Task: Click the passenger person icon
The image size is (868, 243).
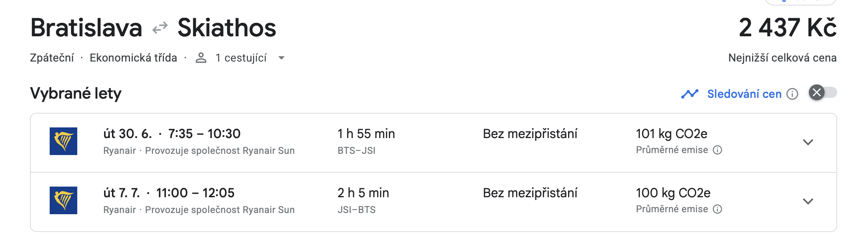Action: tap(201, 58)
